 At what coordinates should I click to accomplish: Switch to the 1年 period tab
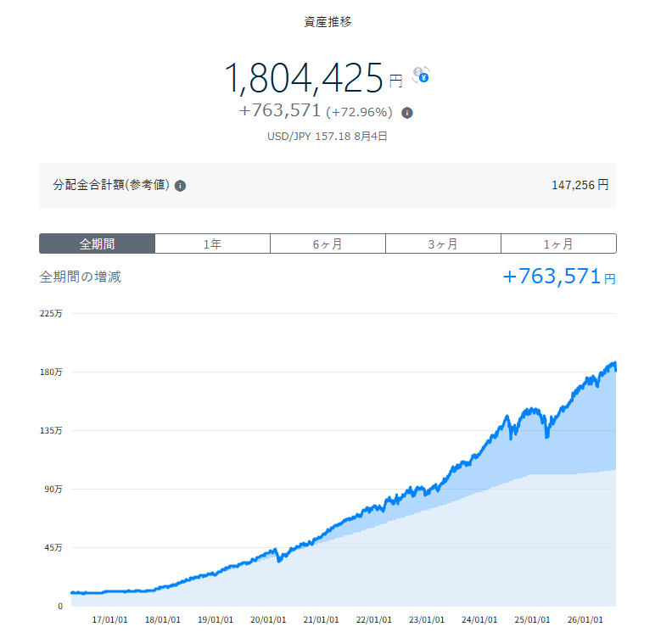click(x=213, y=243)
